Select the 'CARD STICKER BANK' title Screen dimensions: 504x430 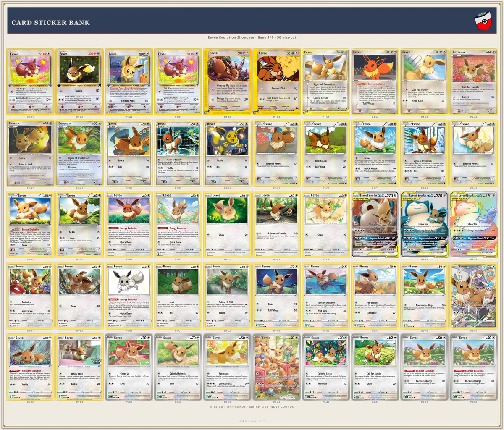click(51, 23)
